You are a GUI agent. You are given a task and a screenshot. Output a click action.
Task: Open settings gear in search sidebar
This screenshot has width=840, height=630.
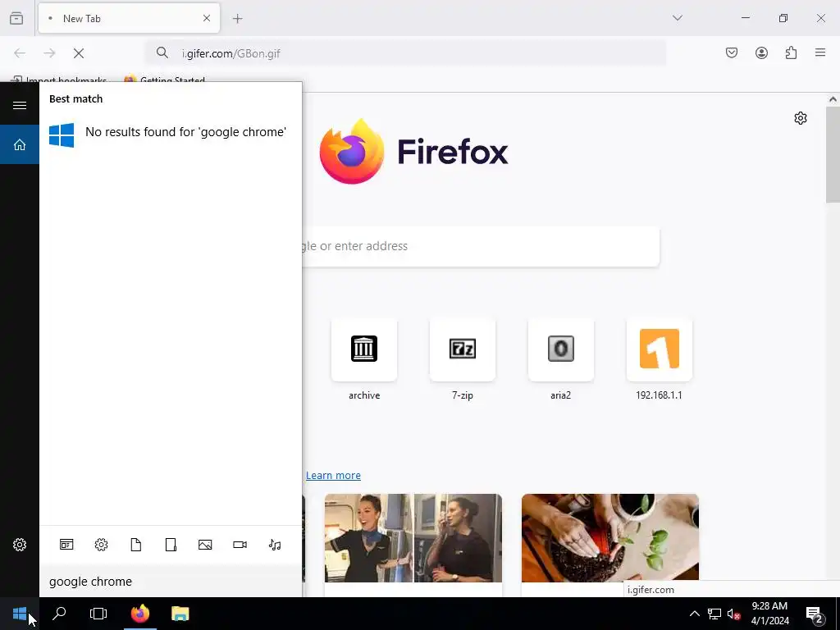click(20, 545)
